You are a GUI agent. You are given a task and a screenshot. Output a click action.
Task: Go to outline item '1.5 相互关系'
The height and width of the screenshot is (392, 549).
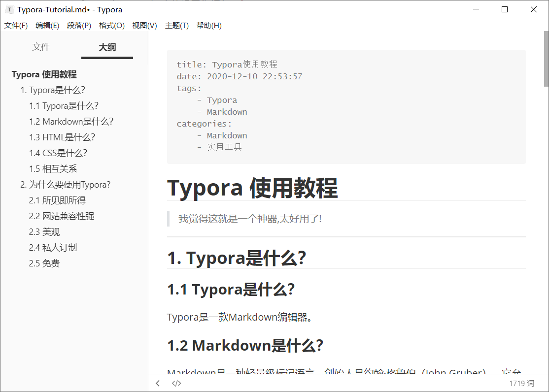[x=53, y=169]
